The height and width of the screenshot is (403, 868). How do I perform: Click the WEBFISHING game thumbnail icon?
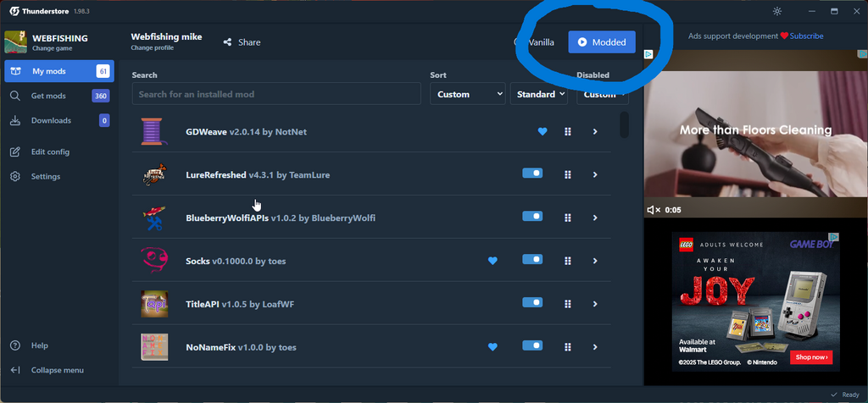click(15, 42)
